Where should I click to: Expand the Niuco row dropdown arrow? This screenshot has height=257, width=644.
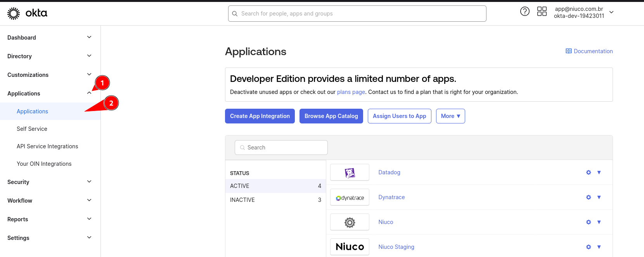[x=599, y=222]
